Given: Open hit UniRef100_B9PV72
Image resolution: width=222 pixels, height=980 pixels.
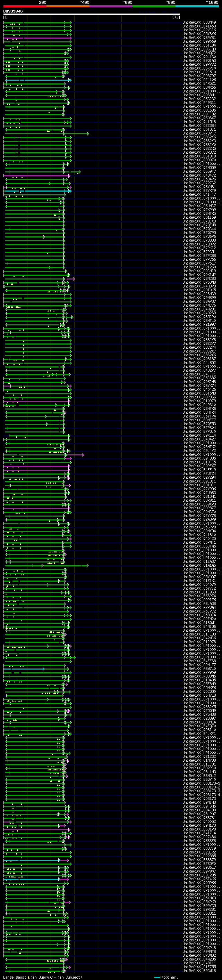Looking at the screenshot, I should coord(199,64).
